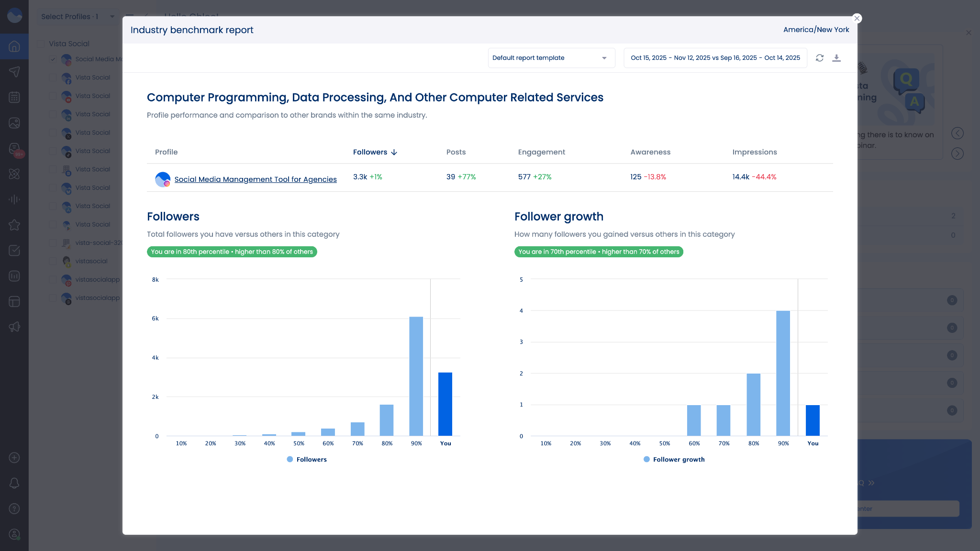This screenshot has height=551, width=980.
Task: Check the Vista Social Facebook profile checkbox
Action: (53, 77)
